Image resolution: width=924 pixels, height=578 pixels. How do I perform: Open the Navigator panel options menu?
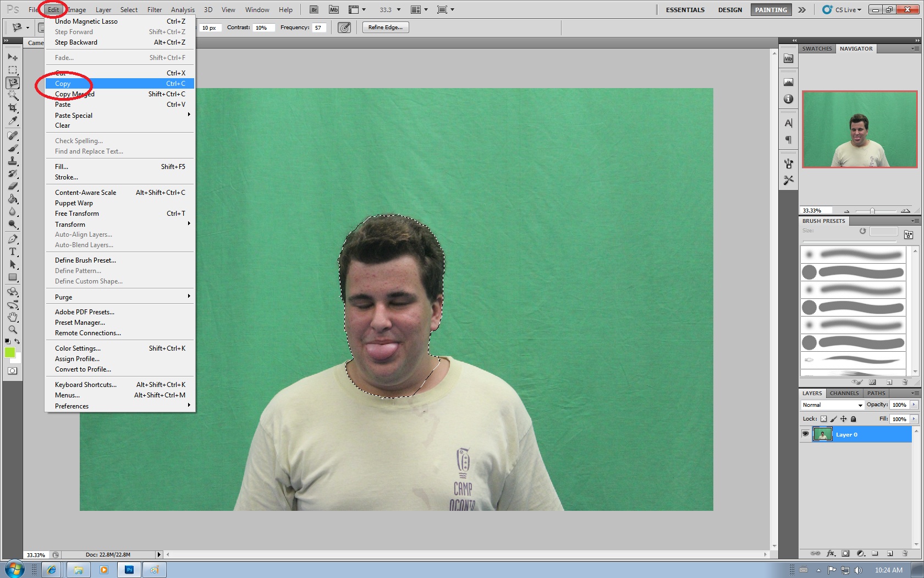915,48
